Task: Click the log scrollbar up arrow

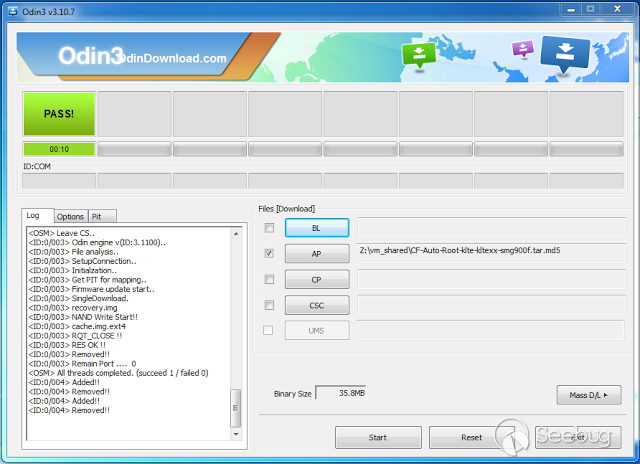Action: (x=236, y=234)
